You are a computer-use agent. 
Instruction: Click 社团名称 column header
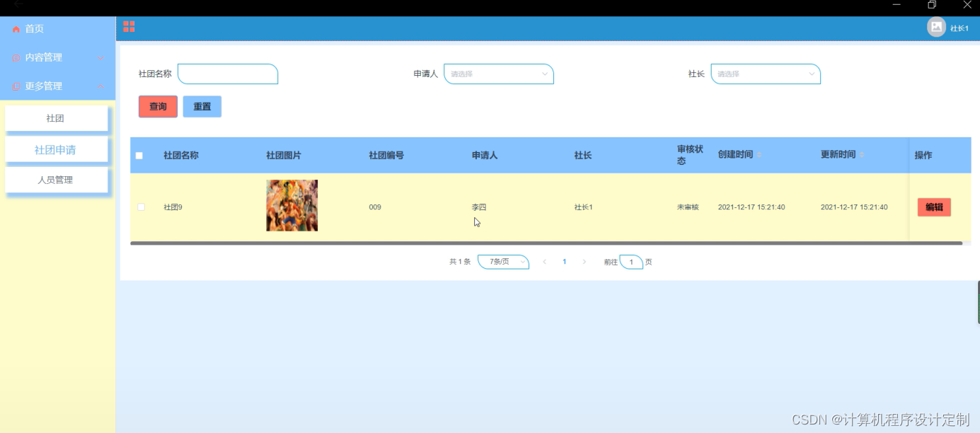coord(181,155)
